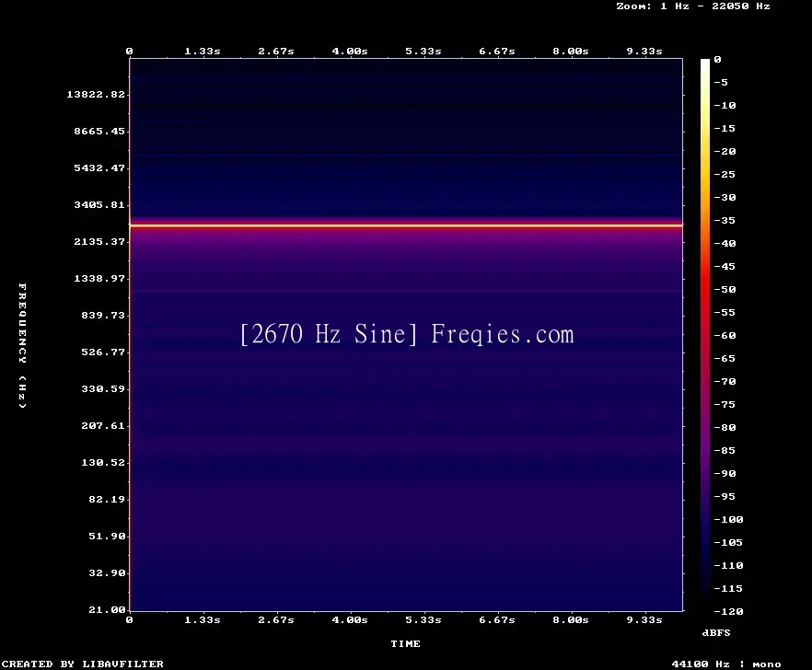Click the -75 value on dBFS scale
Image resolution: width=812 pixels, height=670 pixels.
(725, 404)
